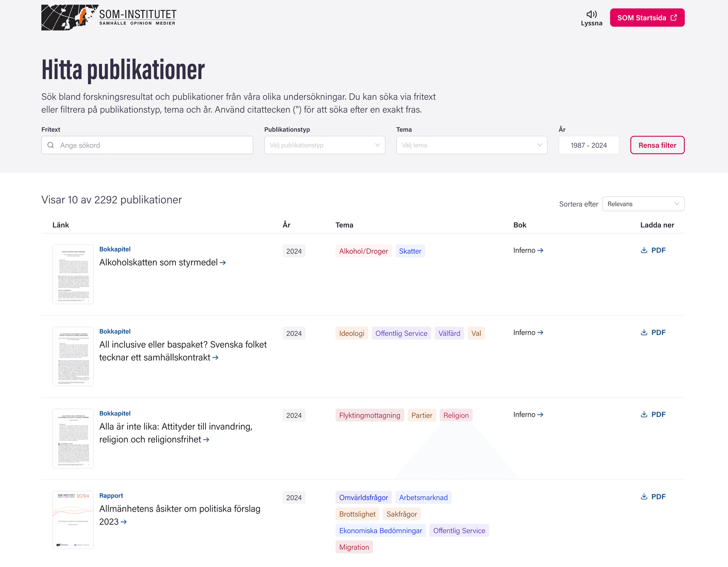Open the Välj publikationstyp dropdown

pyautogui.click(x=324, y=145)
